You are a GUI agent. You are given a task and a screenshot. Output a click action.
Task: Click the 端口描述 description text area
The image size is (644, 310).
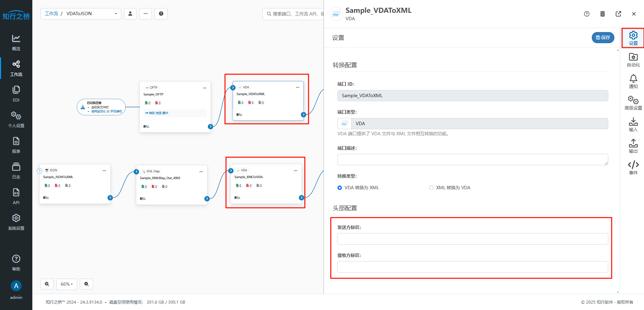[x=472, y=160]
